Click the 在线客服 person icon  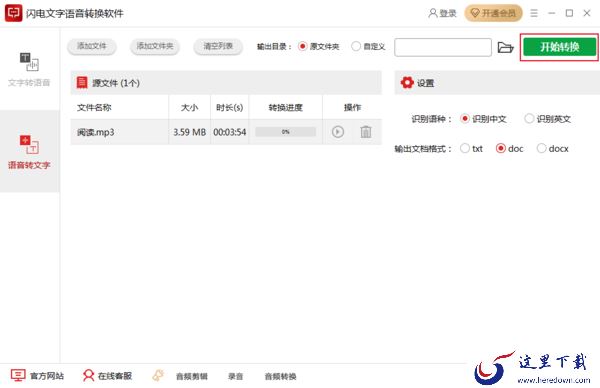pyautogui.click(x=88, y=375)
